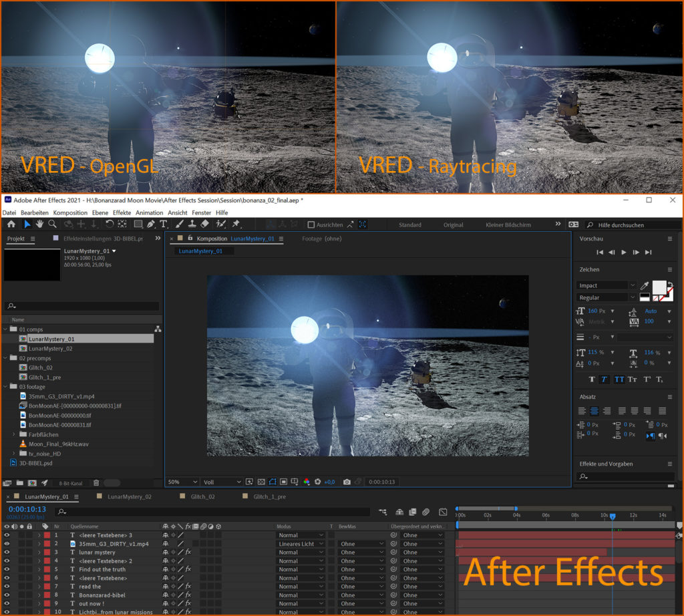Click the timeline playhead marker

click(x=613, y=516)
